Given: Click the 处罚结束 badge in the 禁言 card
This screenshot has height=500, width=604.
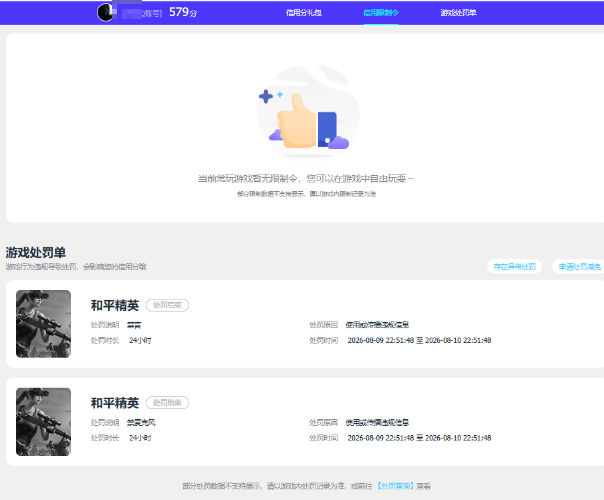Looking at the screenshot, I should click(x=167, y=305).
